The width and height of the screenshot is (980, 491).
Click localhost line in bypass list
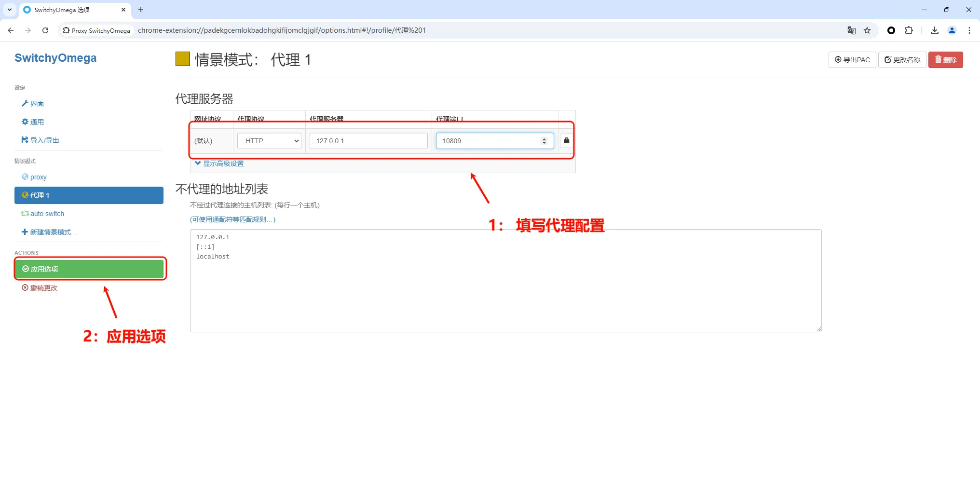213,257
